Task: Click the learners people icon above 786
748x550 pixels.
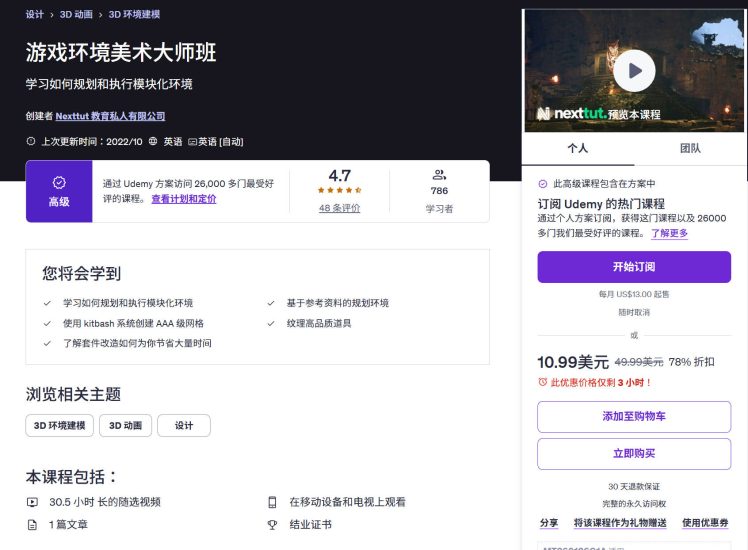Action: [439, 175]
